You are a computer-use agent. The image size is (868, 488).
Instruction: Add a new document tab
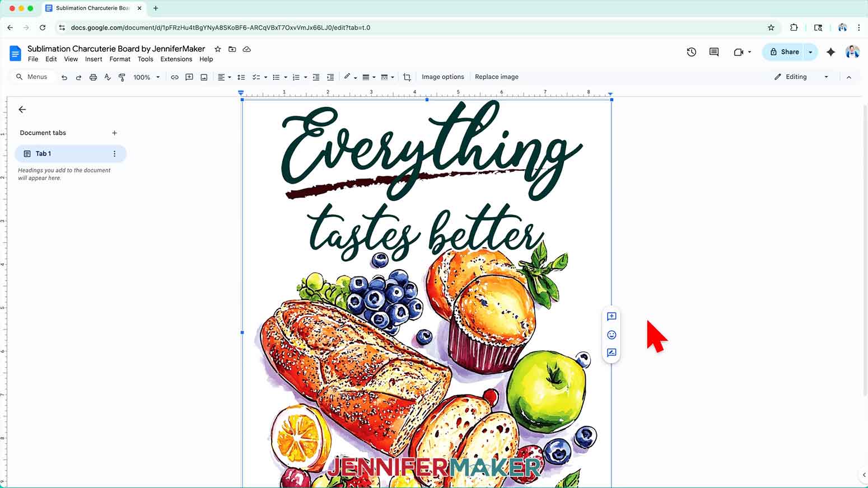click(x=114, y=133)
